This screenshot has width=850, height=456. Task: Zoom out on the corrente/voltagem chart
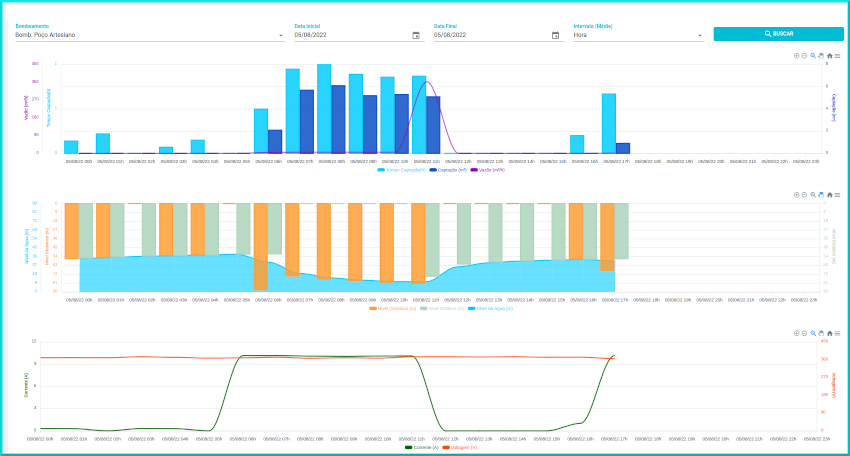click(x=804, y=333)
